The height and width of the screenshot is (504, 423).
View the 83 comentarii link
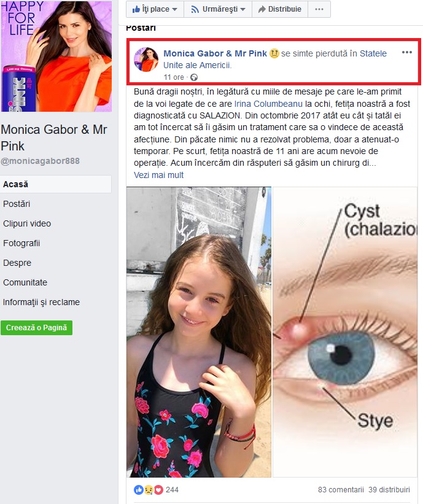[x=341, y=489]
